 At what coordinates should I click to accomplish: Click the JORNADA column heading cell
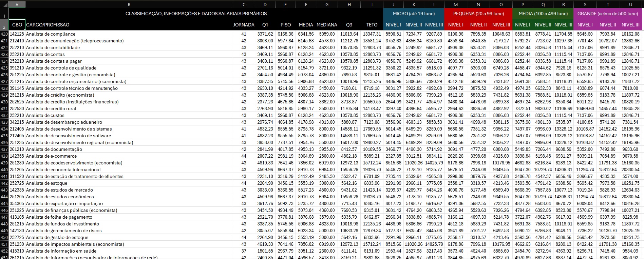coord(244,25)
